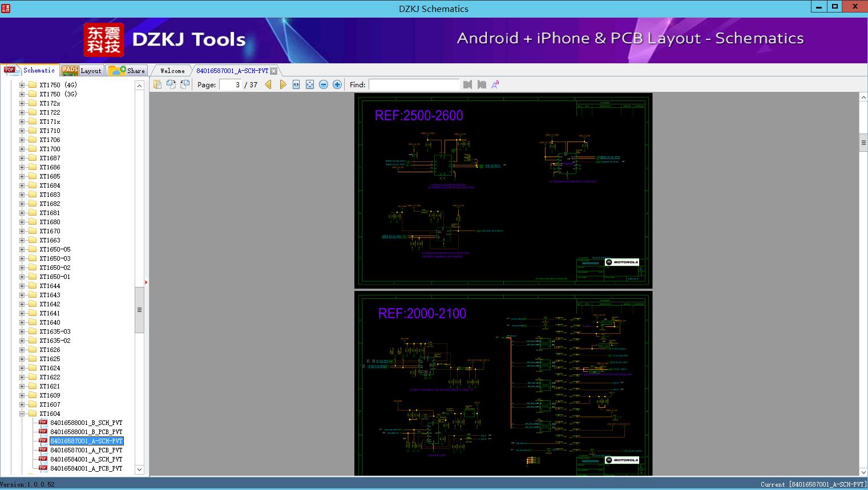Go to the previous page arrow
868x490 pixels.
pos(268,84)
